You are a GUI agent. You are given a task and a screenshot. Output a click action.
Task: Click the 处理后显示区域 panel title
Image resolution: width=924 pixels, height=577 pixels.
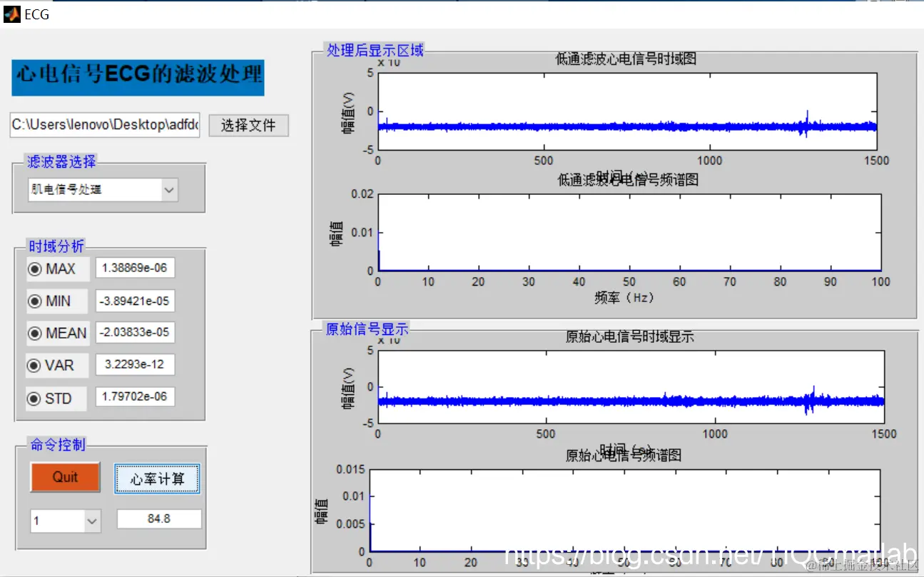coord(375,50)
